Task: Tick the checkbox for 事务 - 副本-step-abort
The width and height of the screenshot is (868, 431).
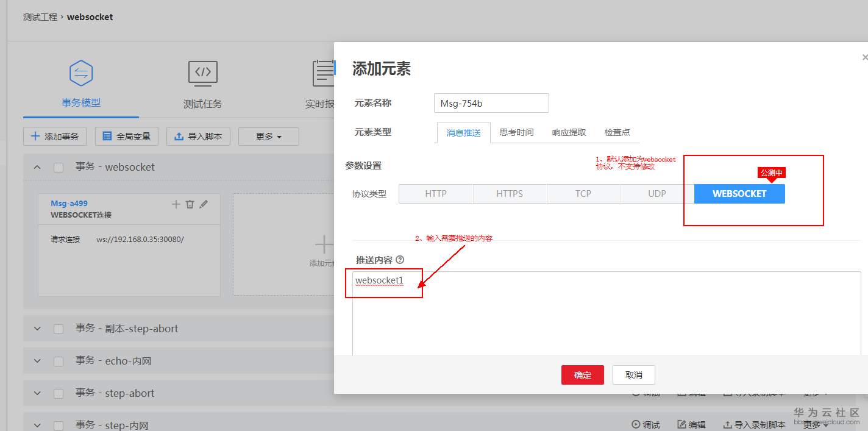Action: pos(59,329)
